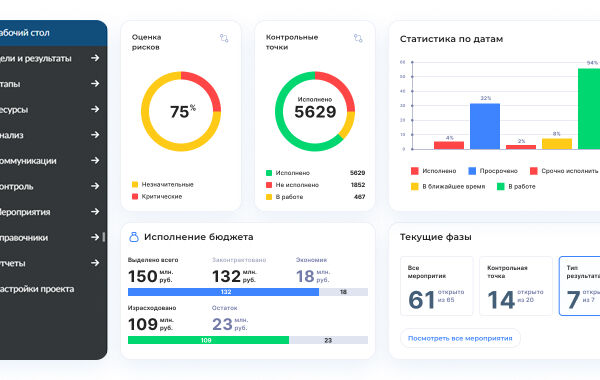The height and width of the screenshot is (380, 600).
Task: Go to Отчеты section
Action: [x=53, y=263]
